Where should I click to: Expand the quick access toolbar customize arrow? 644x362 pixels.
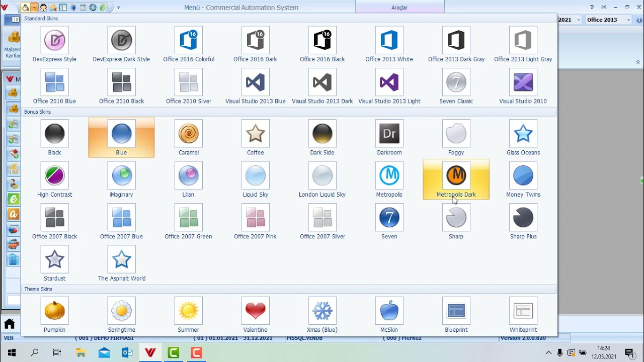(x=118, y=8)
